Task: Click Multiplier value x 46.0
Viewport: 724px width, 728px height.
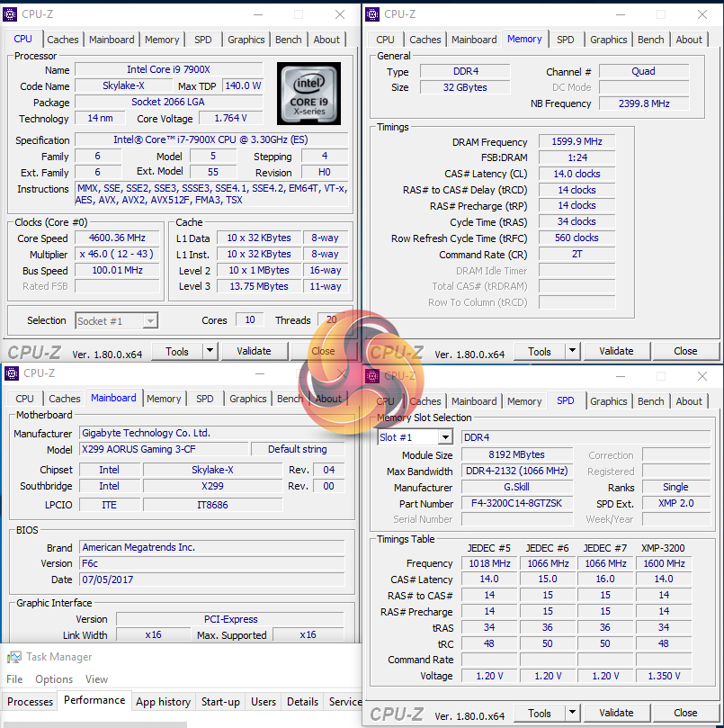Action: click(x=118, y=254)
